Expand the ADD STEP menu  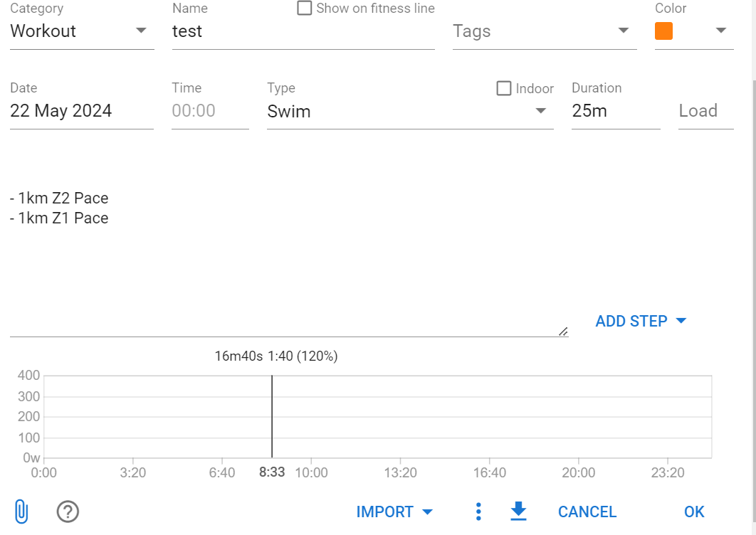pyautogui.click(x=640, y=321)
